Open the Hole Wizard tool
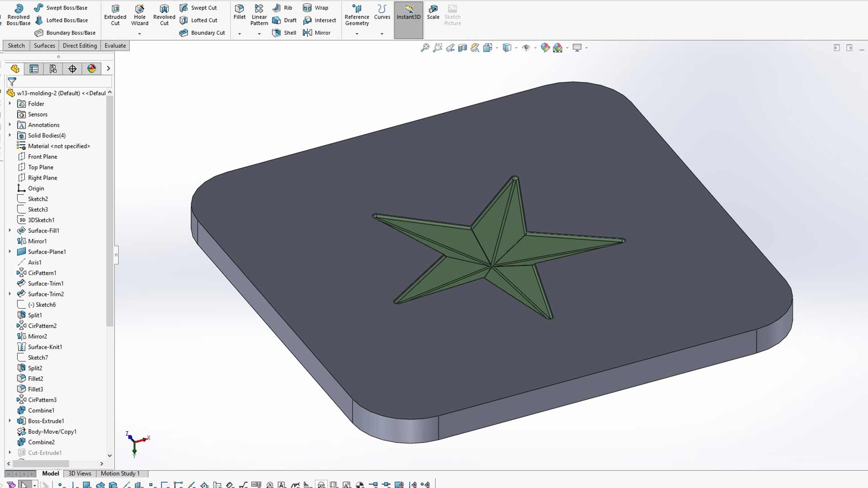868x488 pixels. click(x=140, y=15)
